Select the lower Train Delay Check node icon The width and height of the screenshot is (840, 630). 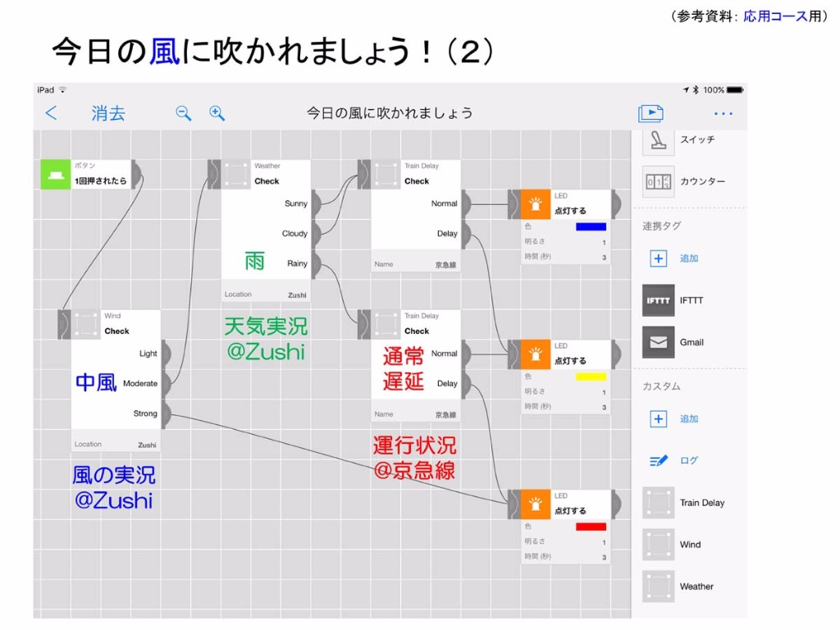pos(386,325)
